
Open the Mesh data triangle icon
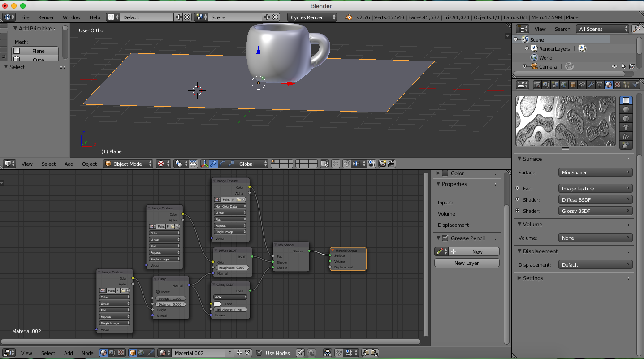click(x=600, y=84)
